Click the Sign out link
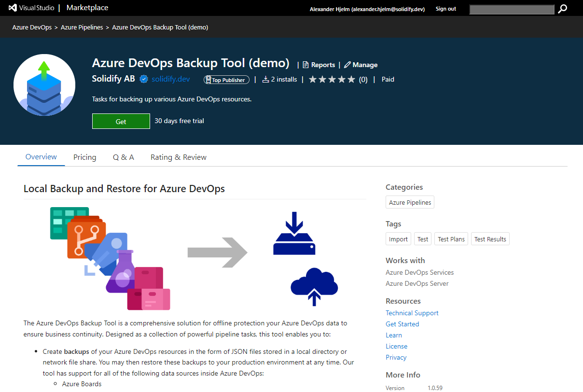The width and height of the screenshot is (583, 392). [446, 9]
